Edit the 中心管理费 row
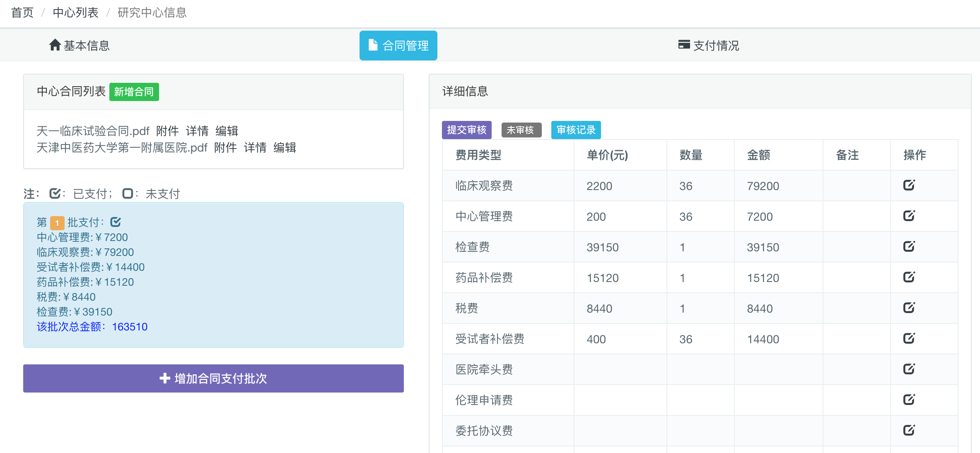The image size is (980, 453). tap(909, 216)
